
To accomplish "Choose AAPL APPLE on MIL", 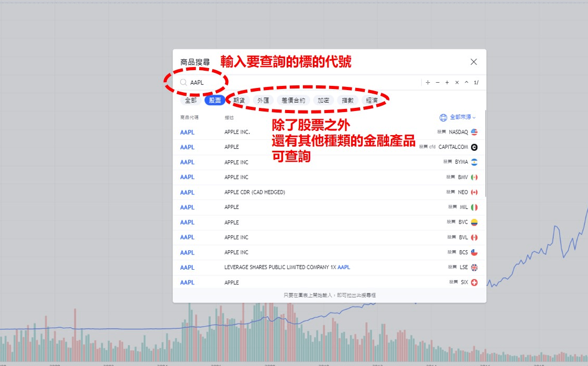I will point(329,207).
